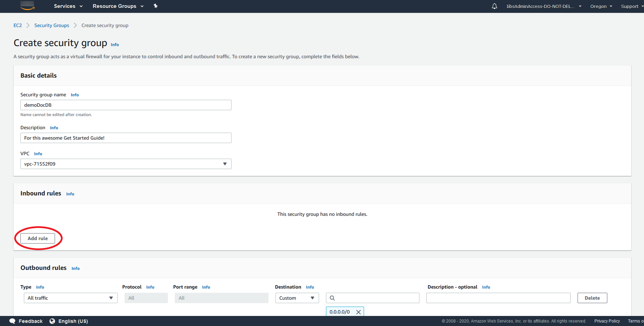Open the notifications bell
This screenshot has height=326, width=644.
[x=494, y=6]
